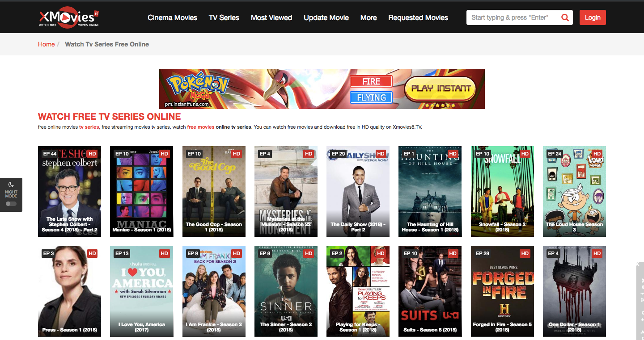Click EP 28 badge on Forged in Fire
The height and width of the screenshot is (340, 644).
pyautogui.click(x=483, y=253)
